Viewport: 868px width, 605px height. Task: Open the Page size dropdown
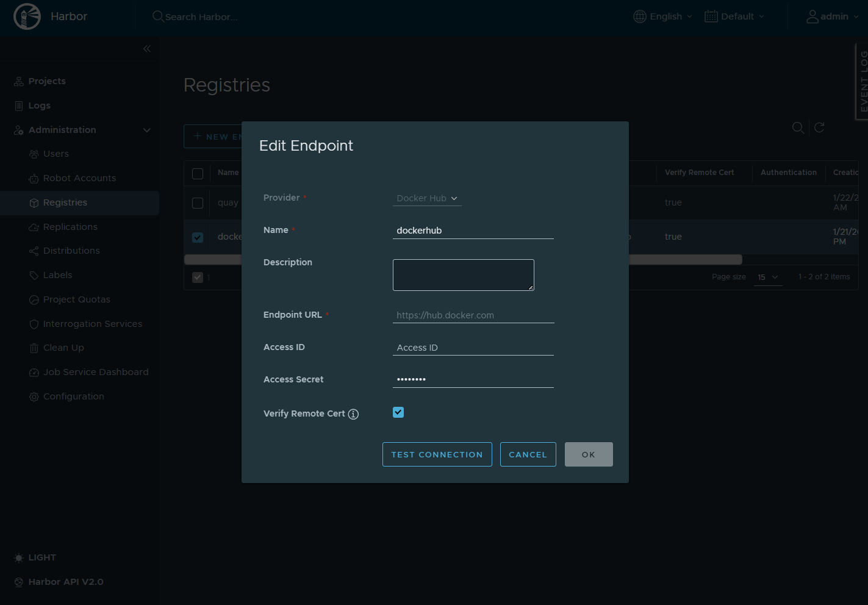coord(767,277)
